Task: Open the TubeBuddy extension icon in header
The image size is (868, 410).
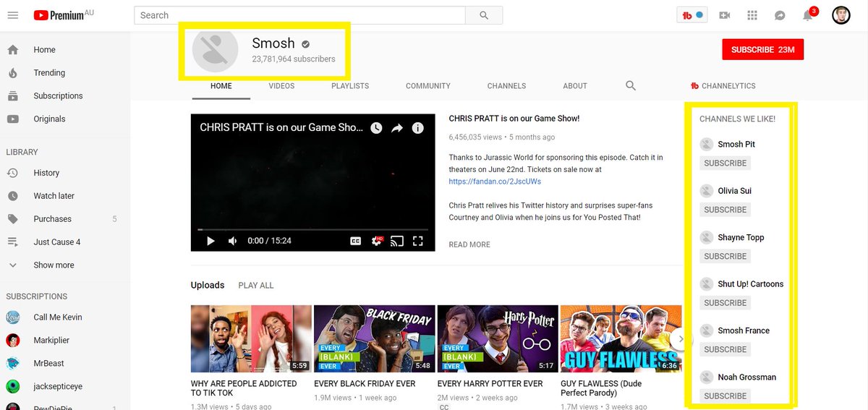Action: (x=692, y=15)
